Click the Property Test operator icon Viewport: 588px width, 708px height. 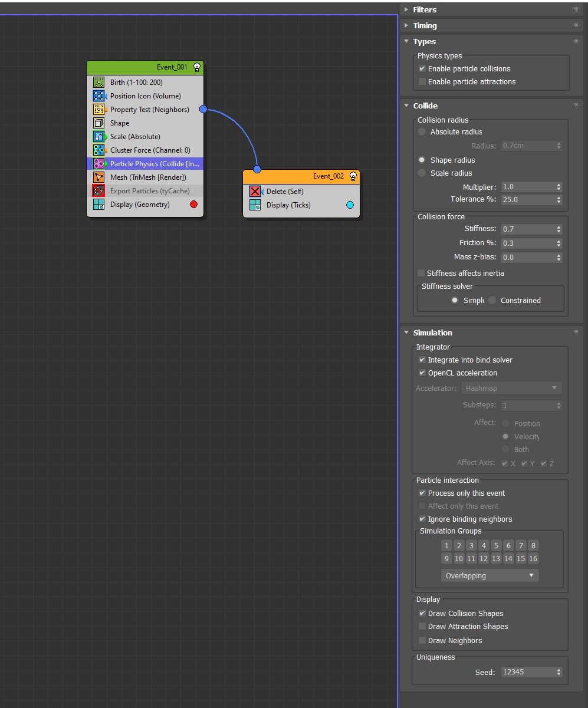pyautogui.click(x=99, y=110)
